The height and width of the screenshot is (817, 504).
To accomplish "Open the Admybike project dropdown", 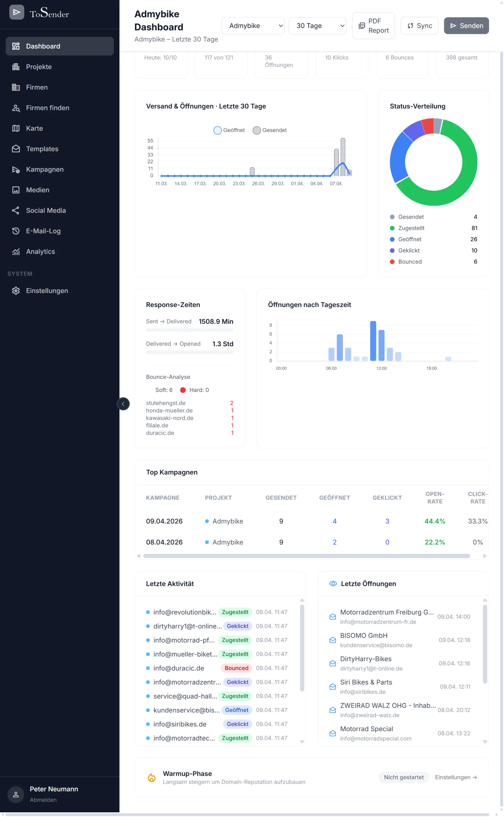I will pos(253,26).
